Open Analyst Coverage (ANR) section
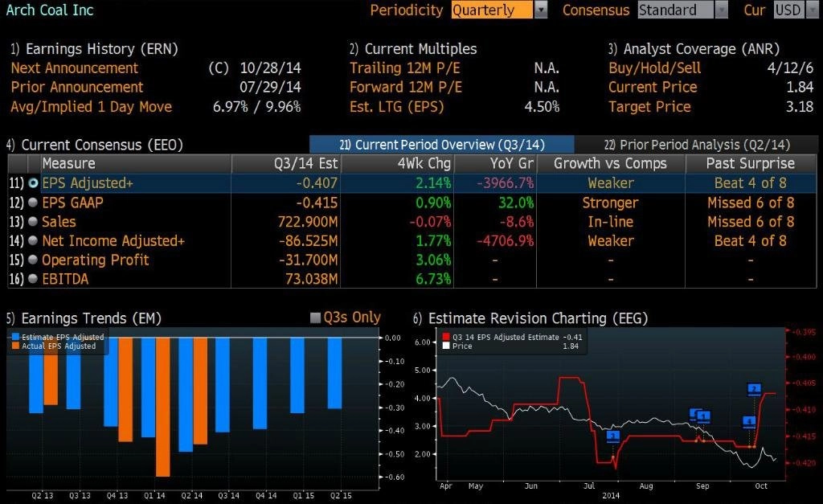 point(694,49)
